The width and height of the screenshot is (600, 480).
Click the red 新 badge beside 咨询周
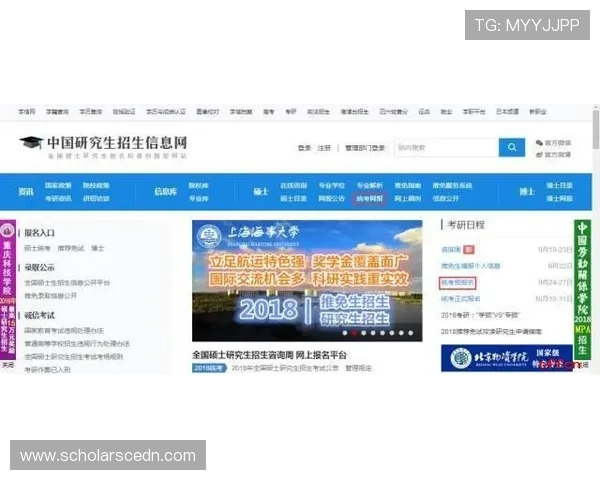[469, 250]
